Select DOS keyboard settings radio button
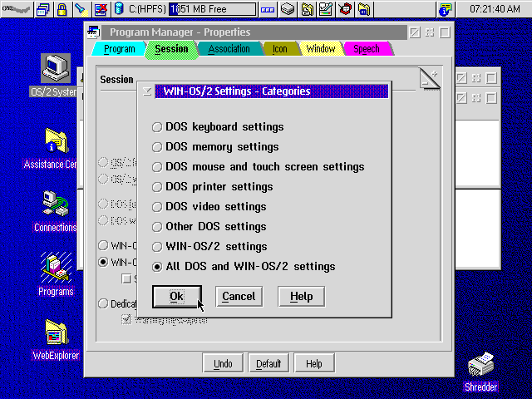 point(218,127)
